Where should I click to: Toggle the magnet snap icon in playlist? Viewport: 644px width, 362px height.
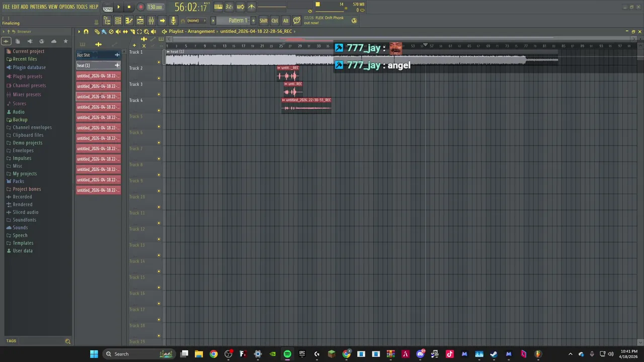pos(86,31)
